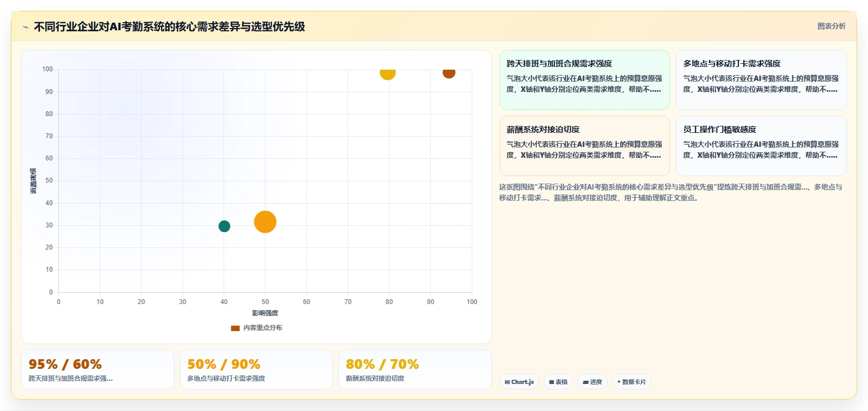Open the 多地点与移动打卡需求强度 card
868x411 pixels.
tap(761, 80)
